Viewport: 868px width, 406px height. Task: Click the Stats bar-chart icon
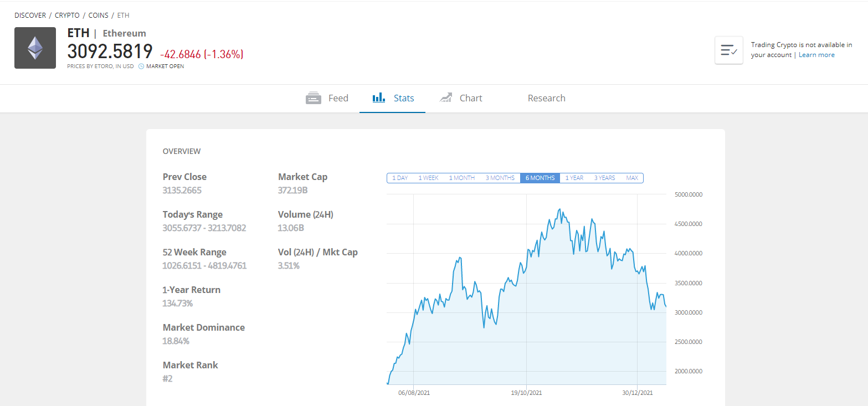(x=379, y=98)
